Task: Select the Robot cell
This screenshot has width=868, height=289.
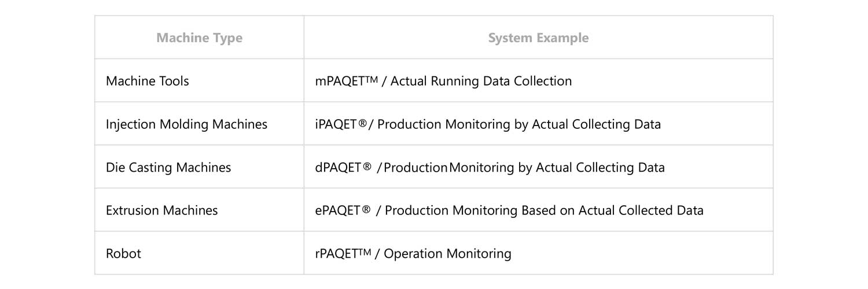Action: [123, 253]
